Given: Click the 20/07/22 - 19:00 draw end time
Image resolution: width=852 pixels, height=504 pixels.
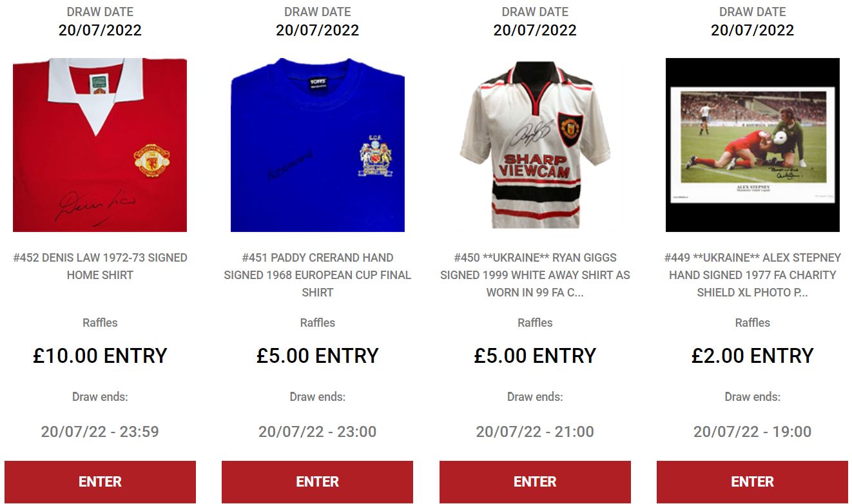Looking at the screenshot, I should (753, 432).
